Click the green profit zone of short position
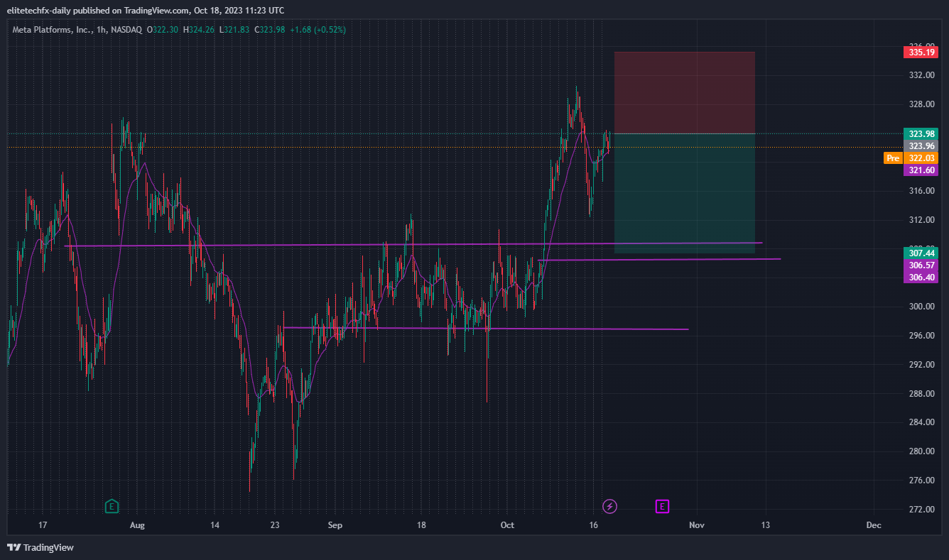The width and height of the screenshot is (949, 560). [x=685, y=193]
